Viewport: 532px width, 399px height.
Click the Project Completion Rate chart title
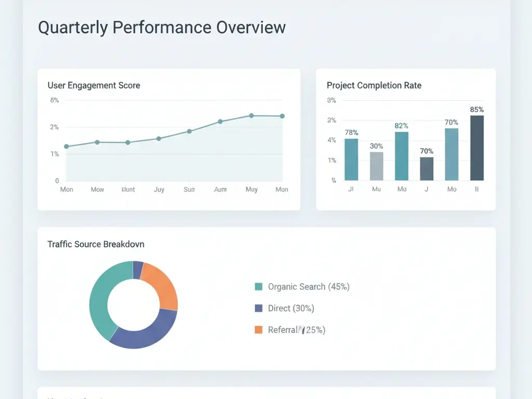[374, 85]
